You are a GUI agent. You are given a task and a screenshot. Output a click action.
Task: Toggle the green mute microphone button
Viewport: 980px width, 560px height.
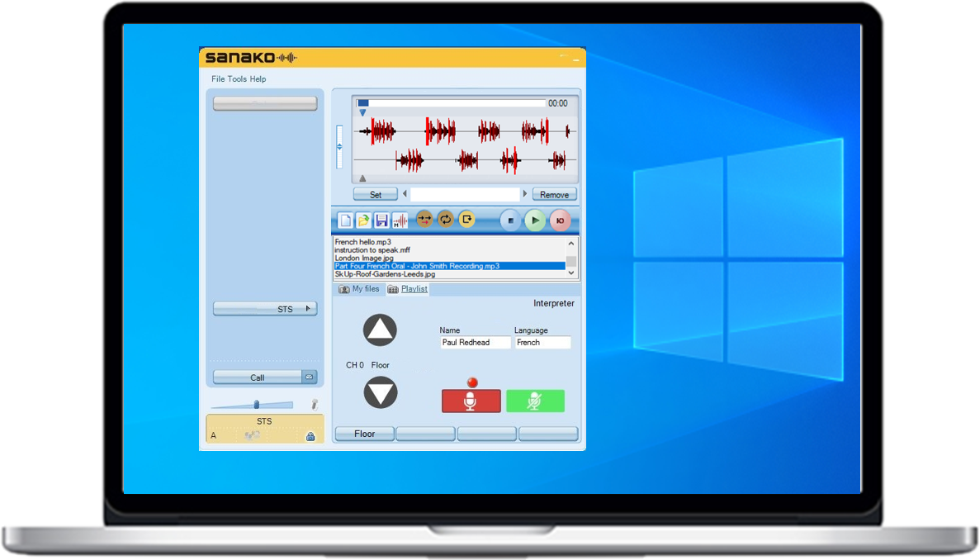(535, 401)
